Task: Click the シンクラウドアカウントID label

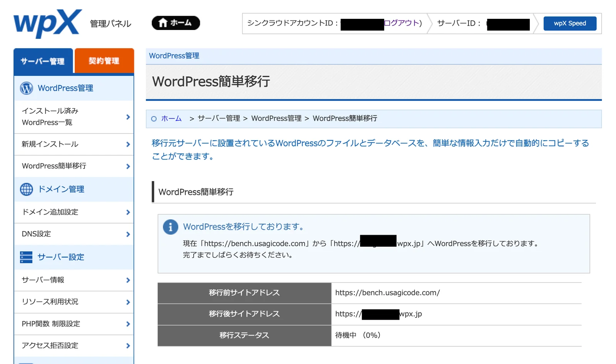Action: pyautogui.click(x=293, y=23)
